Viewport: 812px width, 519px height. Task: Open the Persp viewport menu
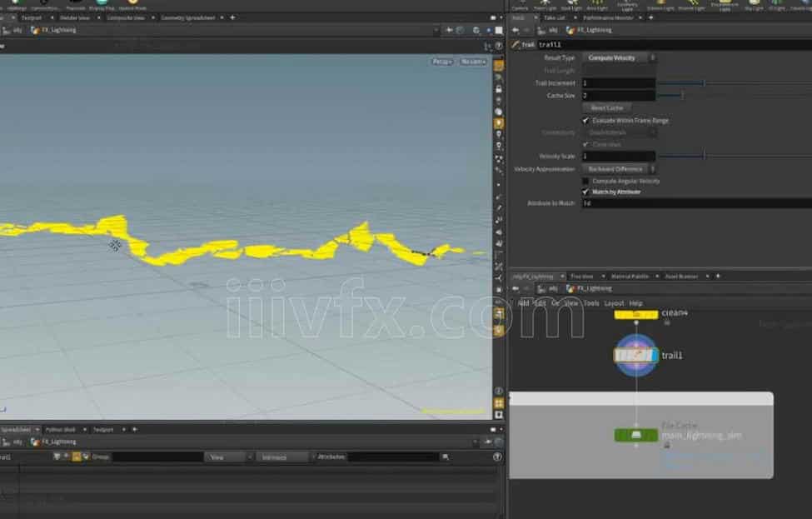pos(441,62)
